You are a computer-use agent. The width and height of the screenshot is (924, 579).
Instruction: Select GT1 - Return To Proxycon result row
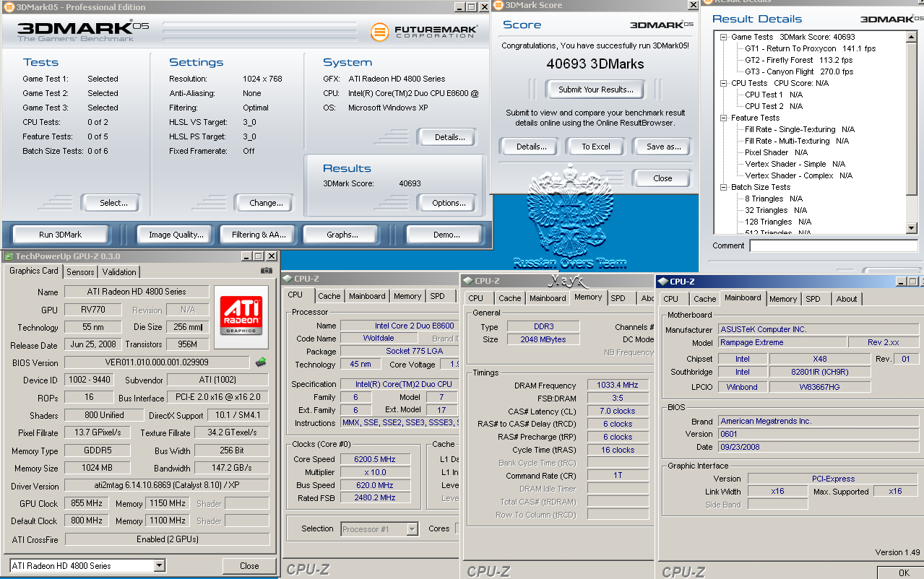(810, 48)
